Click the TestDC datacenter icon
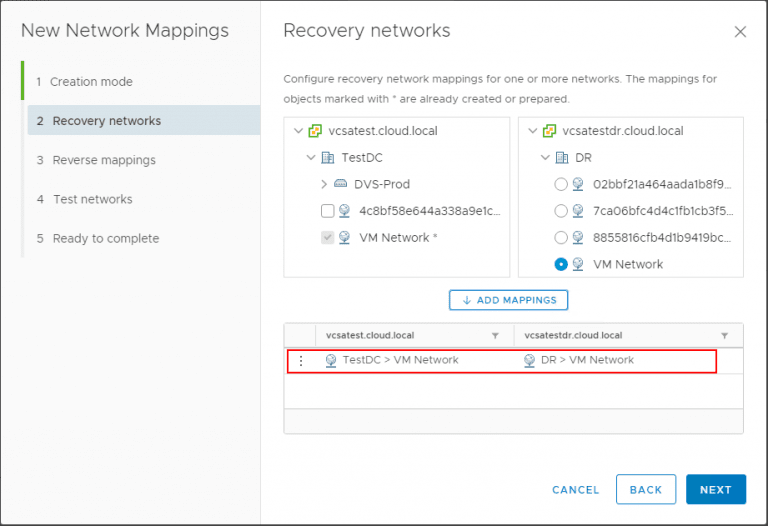This screenshot has width=768, height=526. pyautogui.click(x=328, y=158)
